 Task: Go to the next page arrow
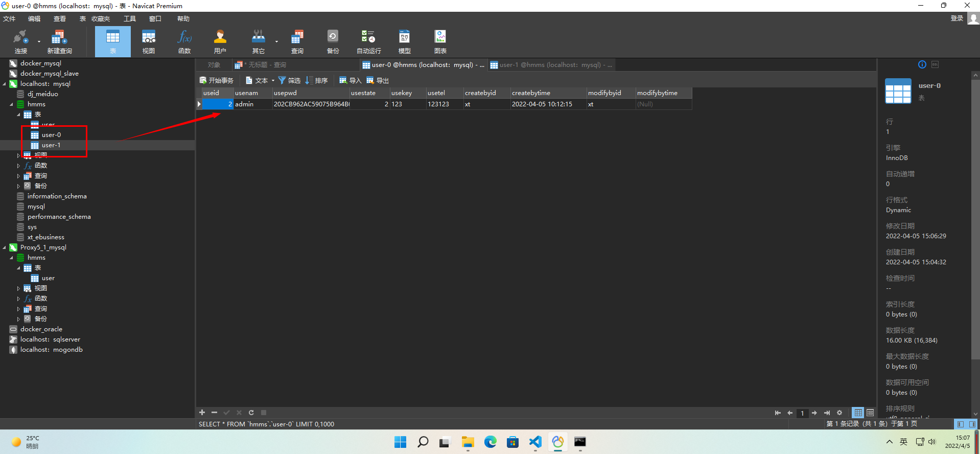pyautogui.click(x=814, y=413)
